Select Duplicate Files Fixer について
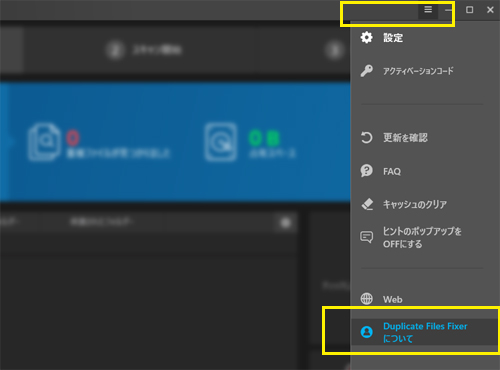Screen dimensions: 500x370 coord(425,332)
